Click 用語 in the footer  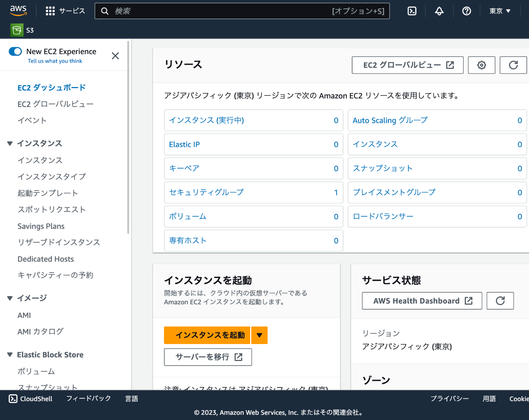pyautogui.click(x=489, y=398)
